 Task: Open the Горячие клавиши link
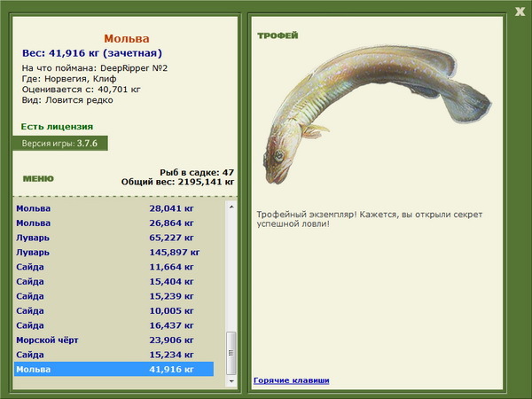(292, 380)
